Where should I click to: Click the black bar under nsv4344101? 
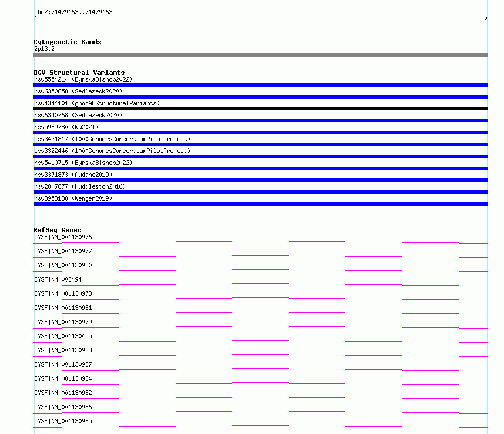pos(260,109)
